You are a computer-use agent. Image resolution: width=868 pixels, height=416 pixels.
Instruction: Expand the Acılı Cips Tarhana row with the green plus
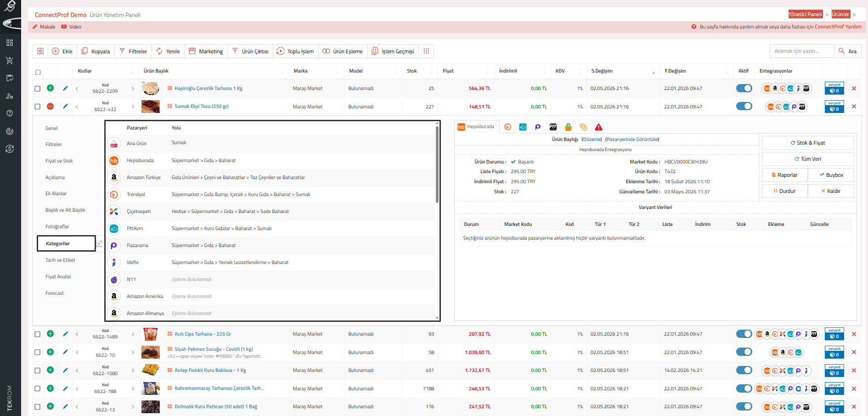[x=51, y=334]
